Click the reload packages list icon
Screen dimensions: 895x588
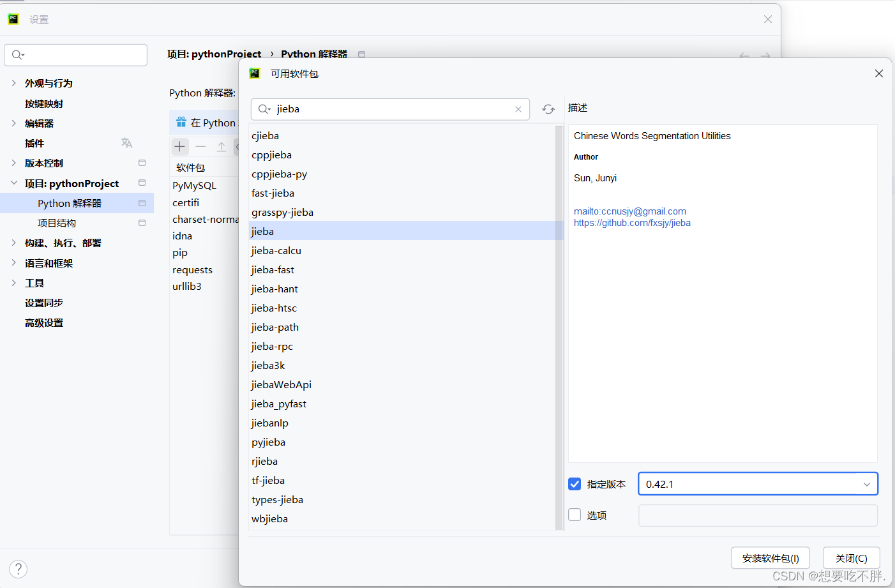coord(548,109)
